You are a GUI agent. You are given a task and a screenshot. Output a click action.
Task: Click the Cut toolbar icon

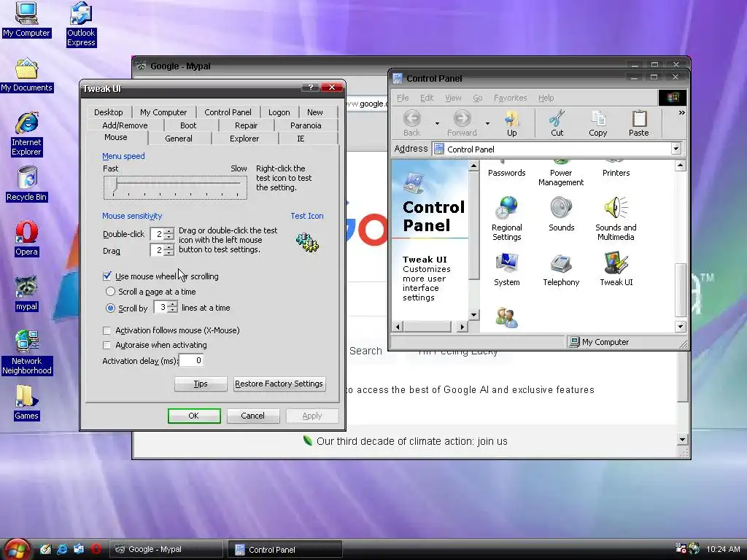(557, 123)
